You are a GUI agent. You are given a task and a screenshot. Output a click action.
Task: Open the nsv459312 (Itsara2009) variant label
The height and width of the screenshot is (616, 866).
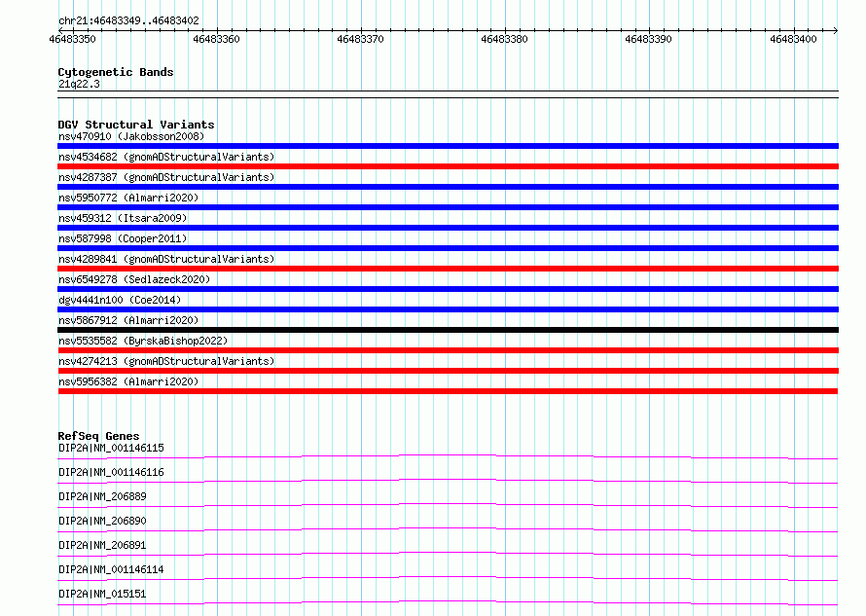[x=123, y=218]
